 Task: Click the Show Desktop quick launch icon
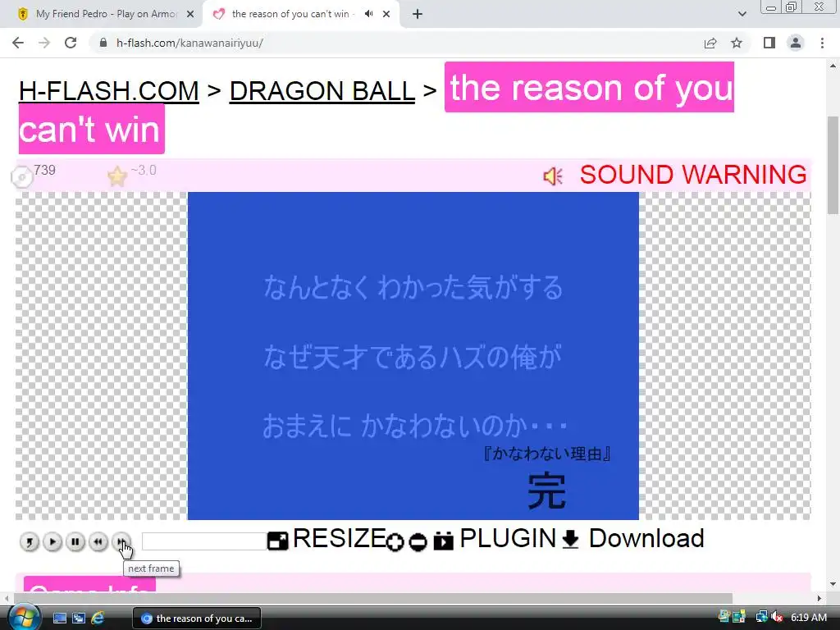tap(60, 619)
